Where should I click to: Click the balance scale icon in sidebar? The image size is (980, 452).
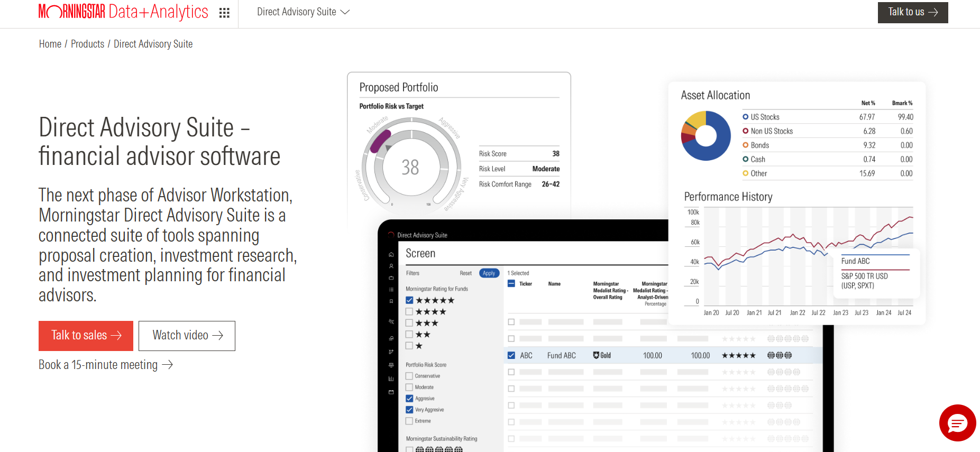(x=391, y=365)
